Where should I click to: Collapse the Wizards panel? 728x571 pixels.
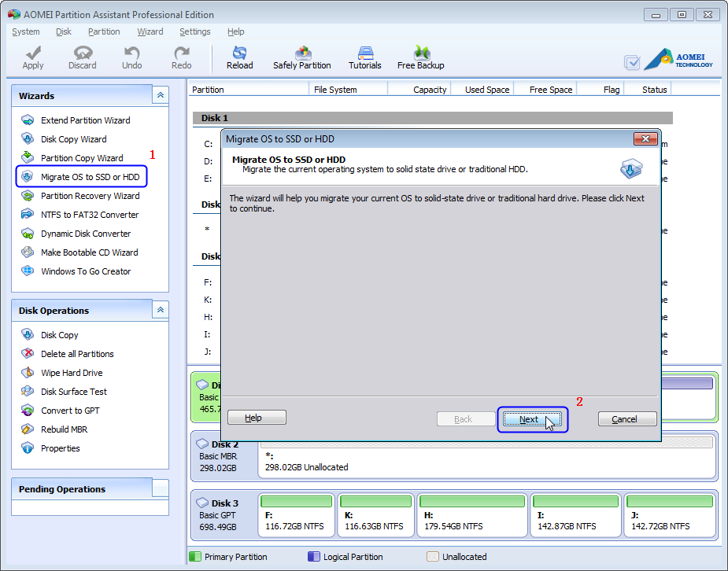coord(161,95)
